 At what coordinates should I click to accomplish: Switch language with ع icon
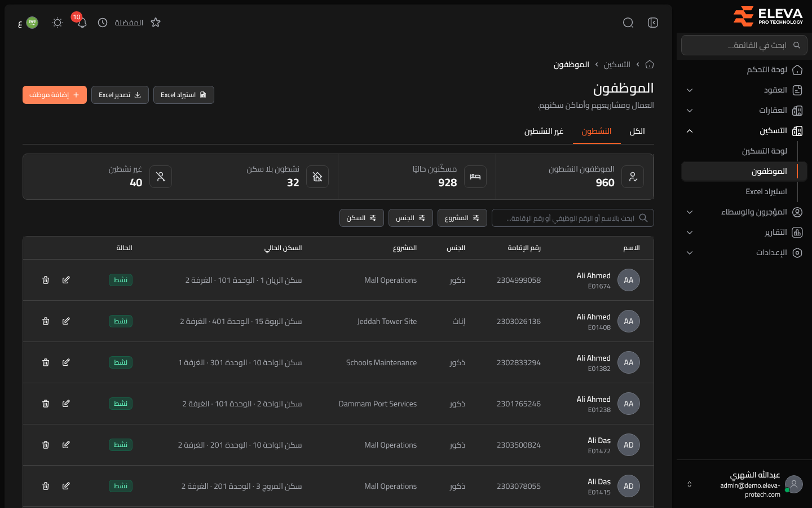pos(28,23)
